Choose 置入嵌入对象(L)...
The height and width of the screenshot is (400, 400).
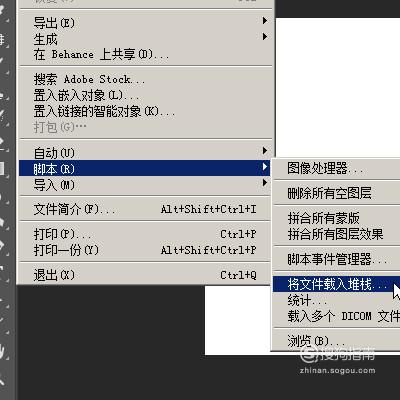tap(145, 95)
